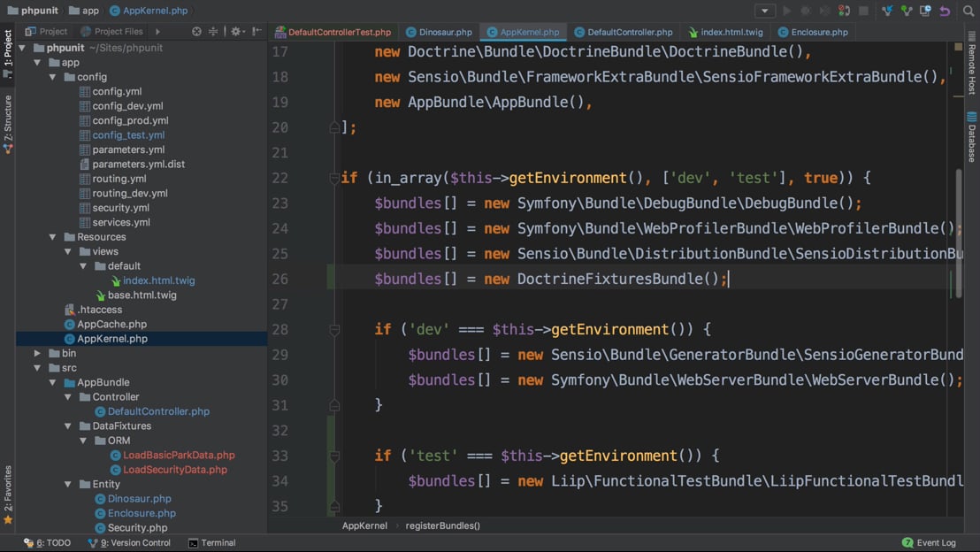980x552 pixels.
Task: Click AppKernel in editor breadcrumb
Action: click(x=364, y=525)
